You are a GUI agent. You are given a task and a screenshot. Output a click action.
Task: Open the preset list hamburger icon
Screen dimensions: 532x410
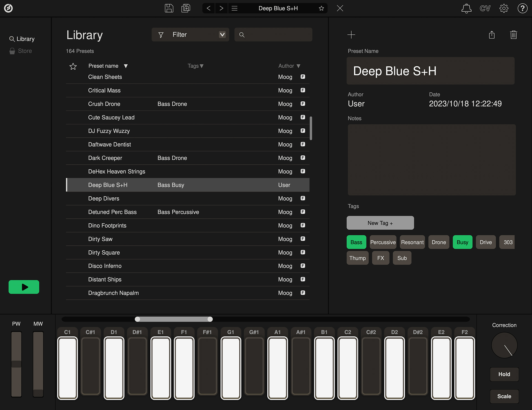tap(234, 8)
